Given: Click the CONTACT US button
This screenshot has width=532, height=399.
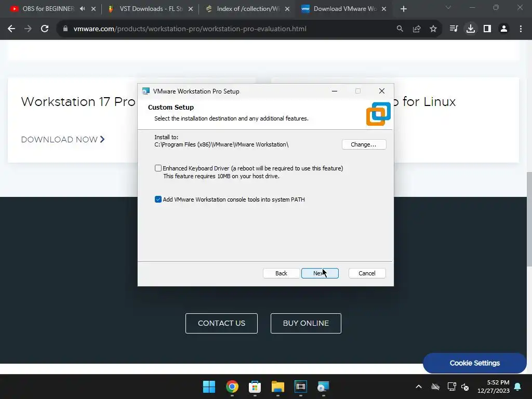Looking at the screenshot, I should click(221, 323).
